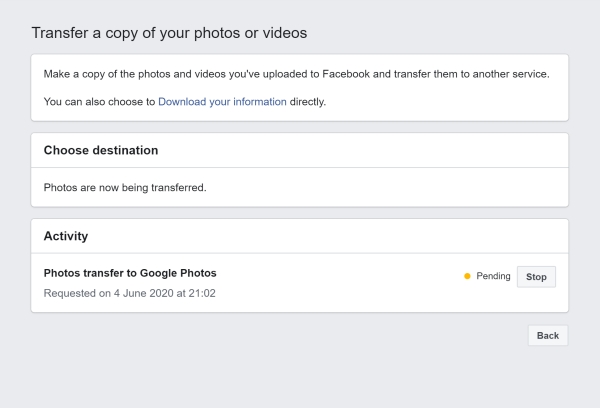Select the Photos transfer to Google Photos title

pos(130,273)
